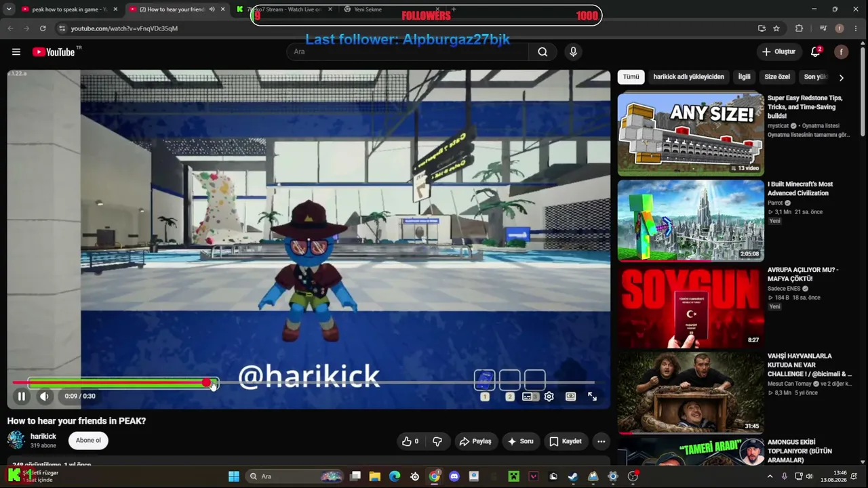
Task: Bookmark this page with the star
Action: [776, 28]
